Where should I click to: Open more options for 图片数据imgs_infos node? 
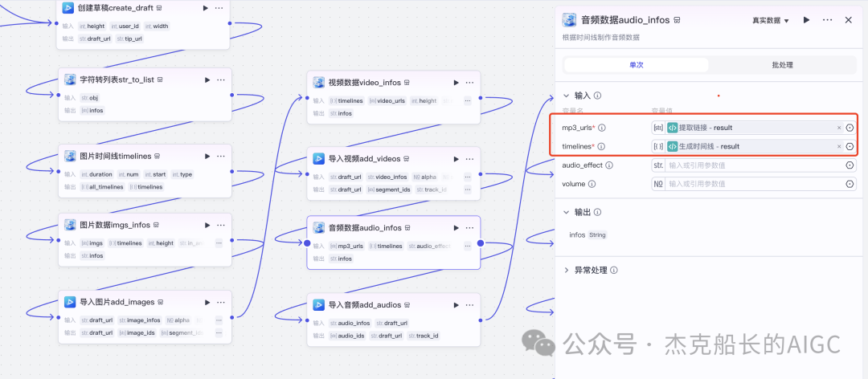221,225
